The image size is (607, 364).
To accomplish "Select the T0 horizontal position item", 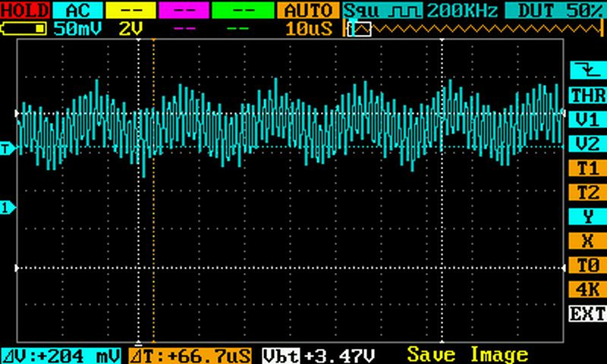I will point(587,265).
